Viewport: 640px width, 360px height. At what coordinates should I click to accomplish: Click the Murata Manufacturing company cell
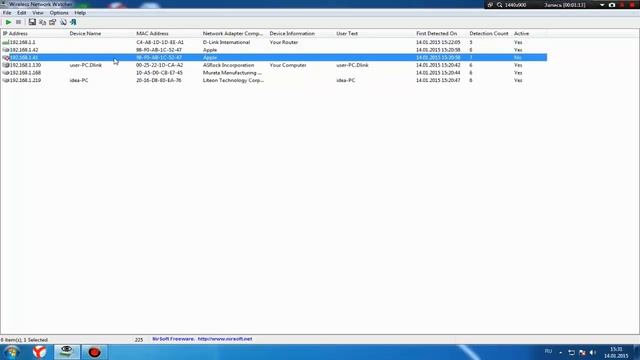[x=232, y=73]
